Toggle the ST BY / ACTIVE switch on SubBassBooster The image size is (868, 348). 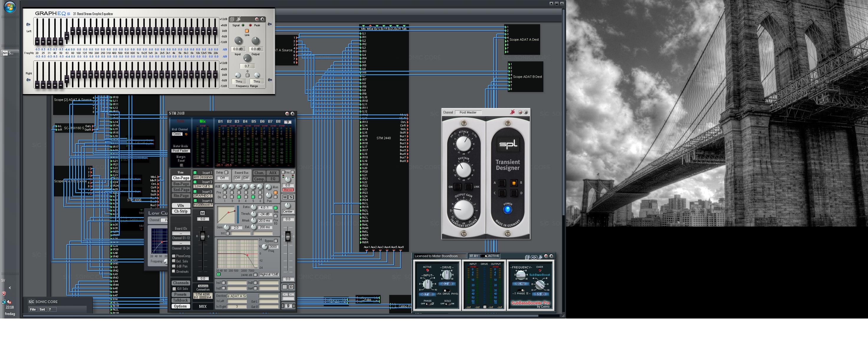point(484,256)
